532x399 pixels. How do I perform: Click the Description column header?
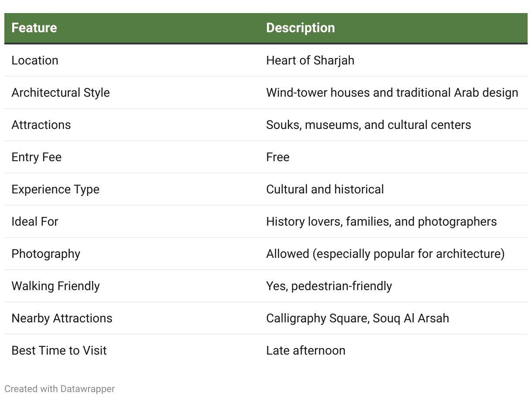pyautogui.click(x=300, y=28)
